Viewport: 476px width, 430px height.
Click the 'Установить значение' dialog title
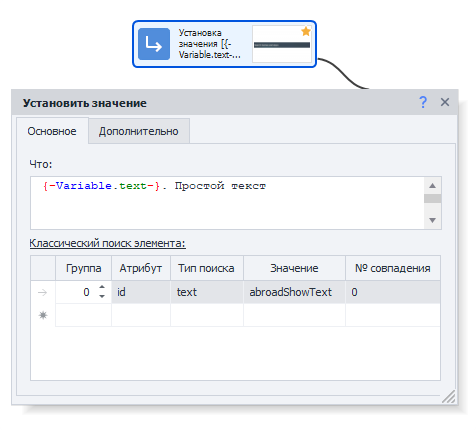(x=85, y=103)
